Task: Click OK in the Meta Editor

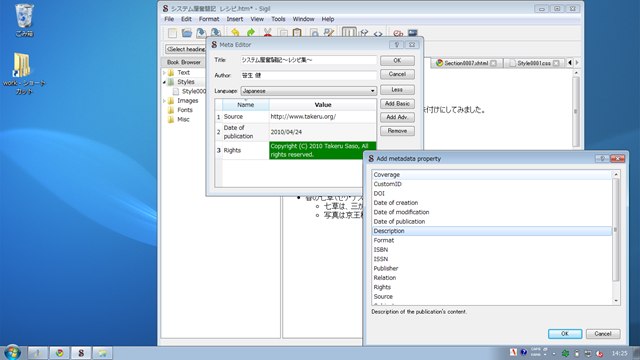Action: [397, 60]
